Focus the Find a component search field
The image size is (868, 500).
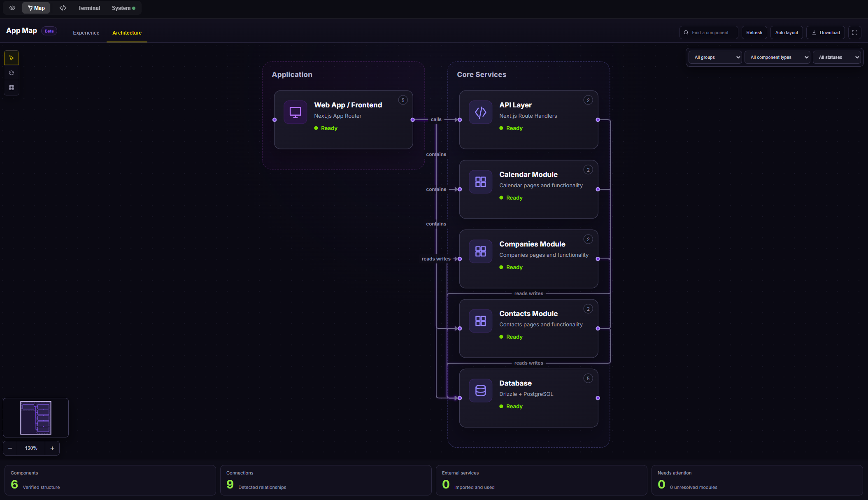[709, 33]
